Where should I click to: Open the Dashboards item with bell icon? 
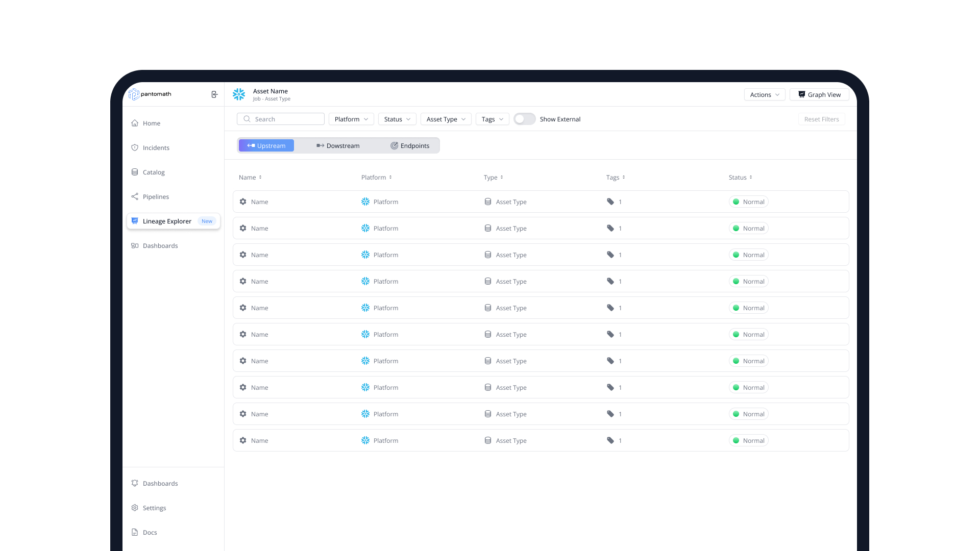click(x=135, y=483)
